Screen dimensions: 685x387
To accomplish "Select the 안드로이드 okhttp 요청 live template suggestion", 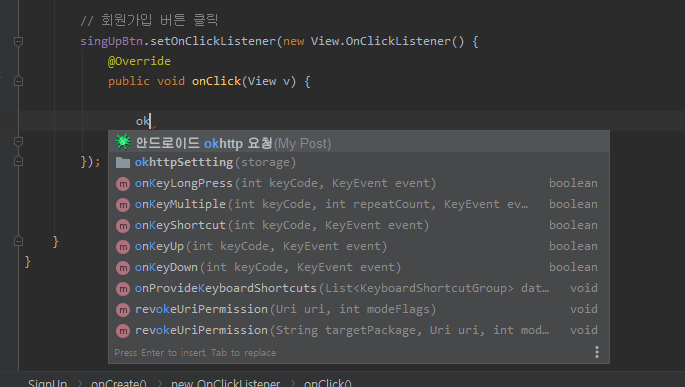I will click(359, 142).
